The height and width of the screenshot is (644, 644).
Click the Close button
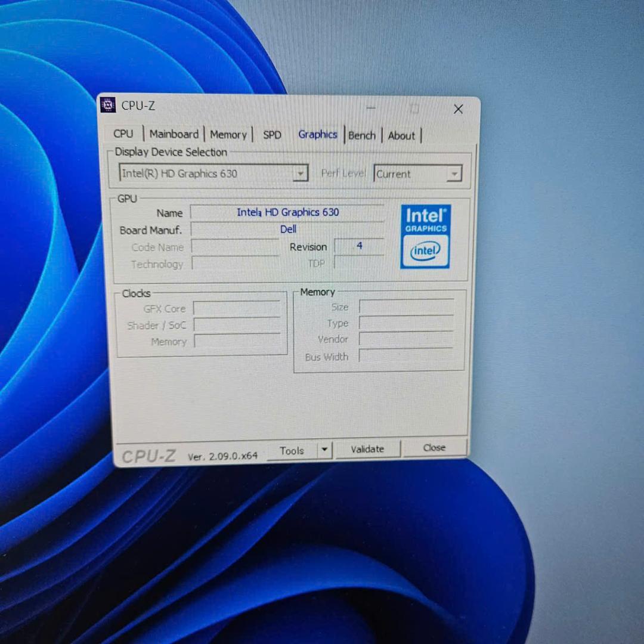tap(434, 448)
